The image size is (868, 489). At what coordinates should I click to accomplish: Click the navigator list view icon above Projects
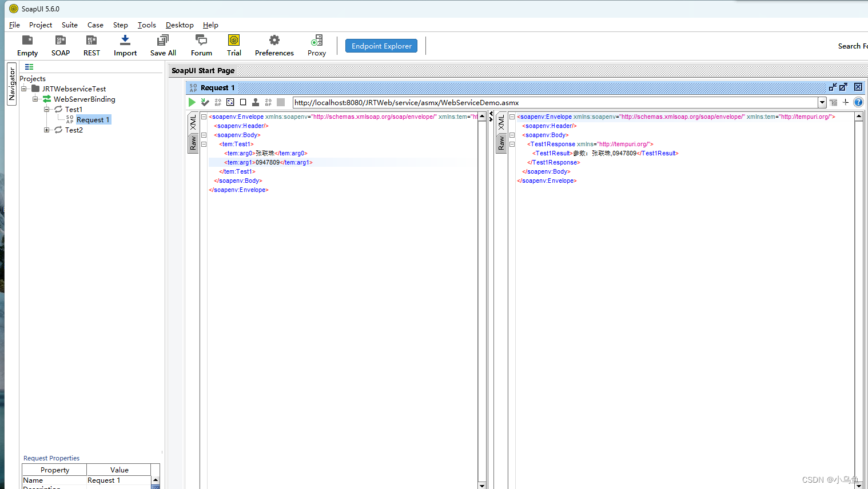(29, 67)
